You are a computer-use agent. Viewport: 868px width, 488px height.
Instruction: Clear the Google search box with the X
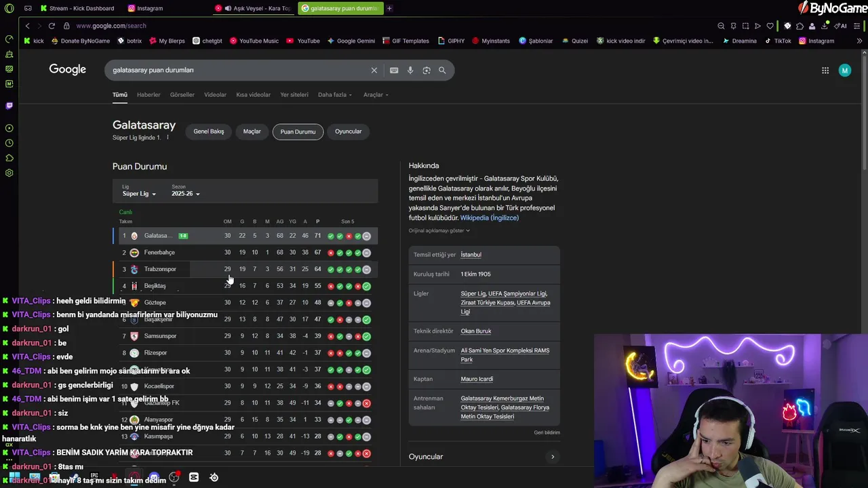click(374, 70)
